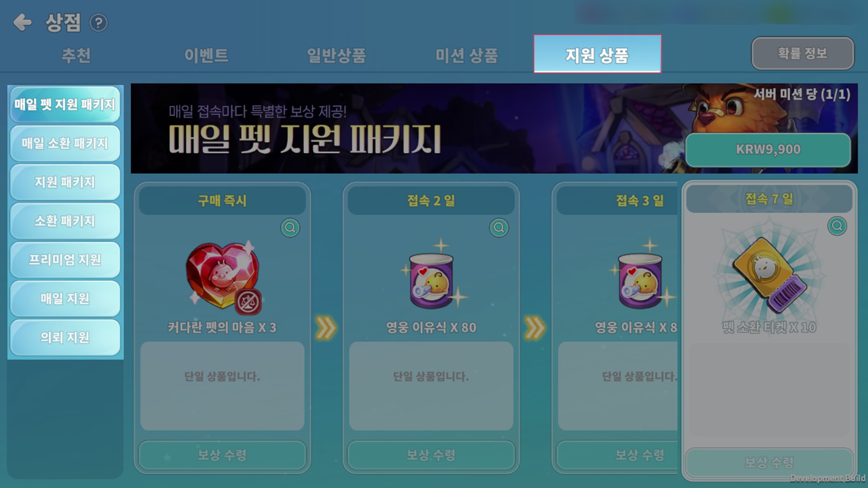The width and height of the screenshot is (868, 488).
Task: Open the 일반상품 tab
Action: 336,55
